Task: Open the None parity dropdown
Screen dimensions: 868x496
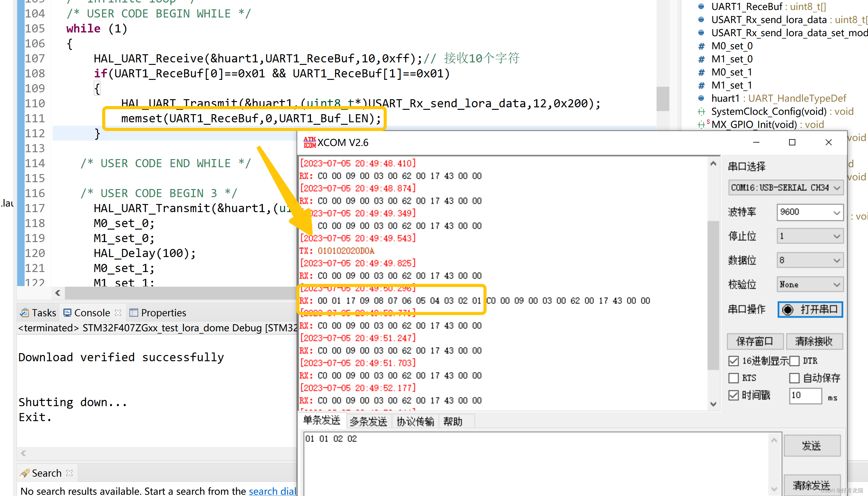Action: tap(810, 284)
